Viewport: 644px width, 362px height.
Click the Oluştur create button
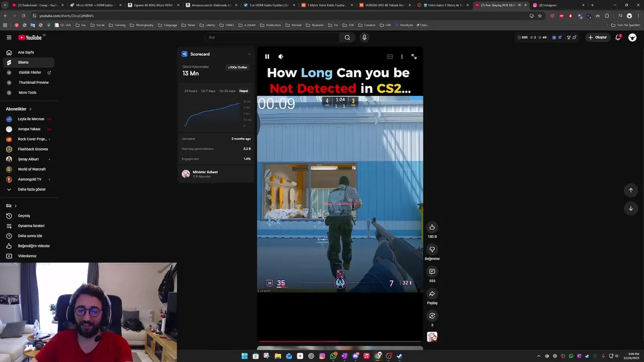coord(597,37)
